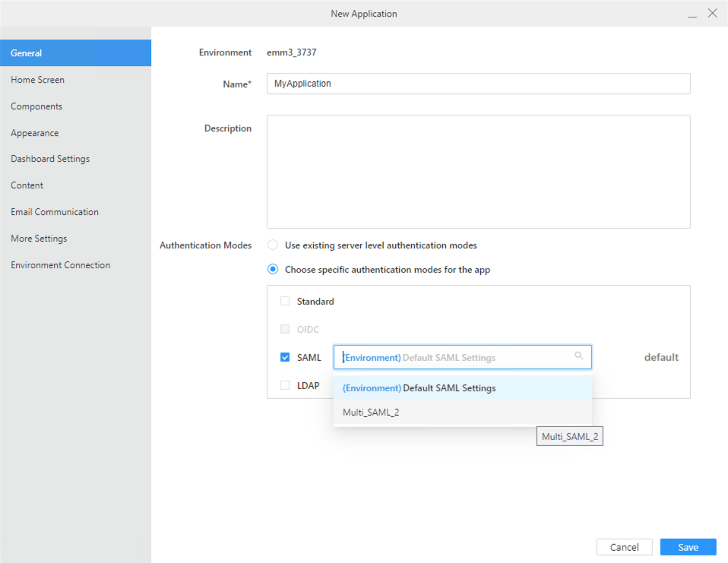728x563 pixels.
Task: Click the search magnifier icon in SAML dropdown
Action: (579, 356)
